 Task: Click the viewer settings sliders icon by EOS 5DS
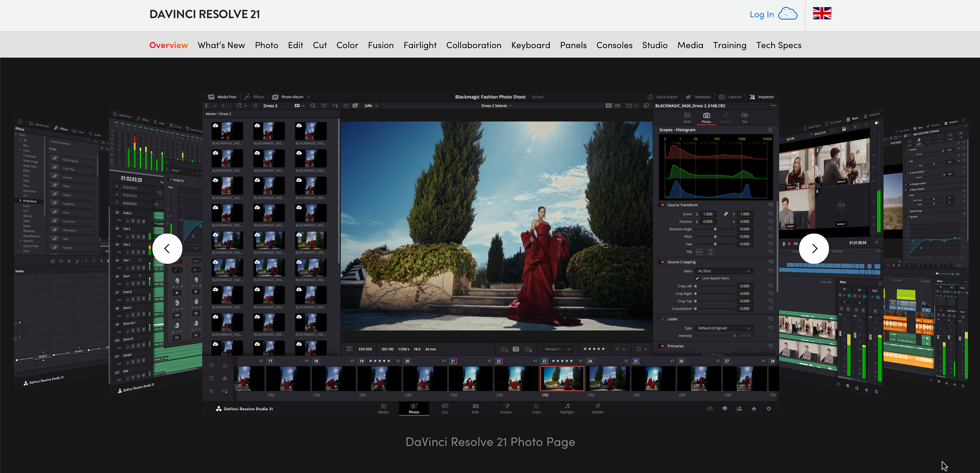coord(350,349)
